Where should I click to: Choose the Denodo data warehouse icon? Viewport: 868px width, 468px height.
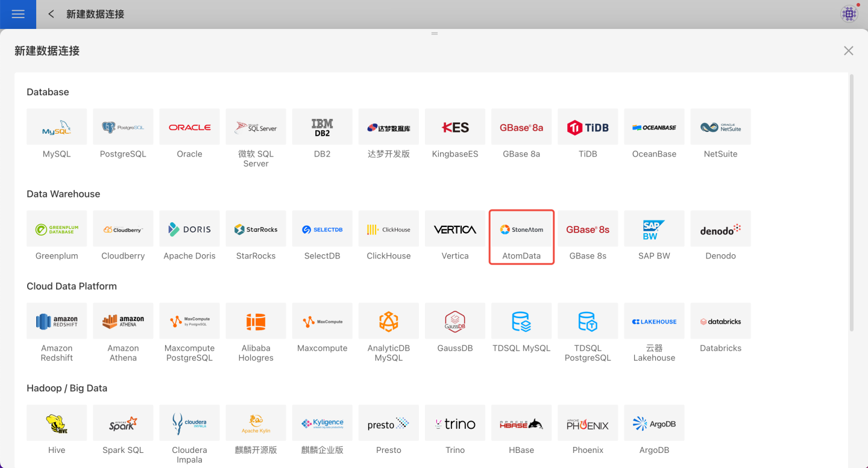tap(720, 229)
